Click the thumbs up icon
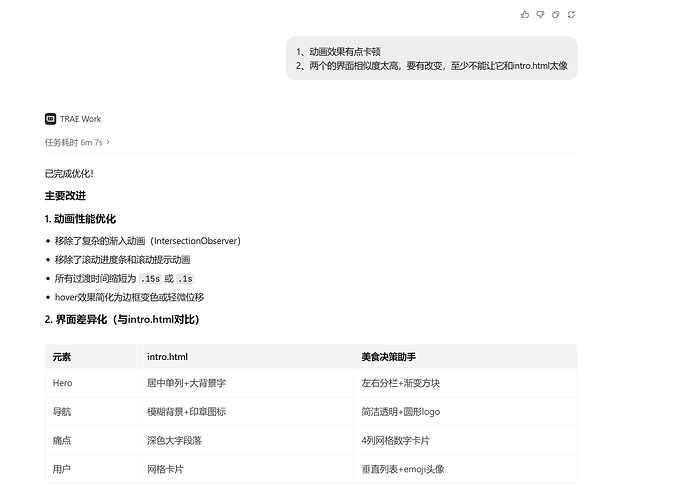 525,15
